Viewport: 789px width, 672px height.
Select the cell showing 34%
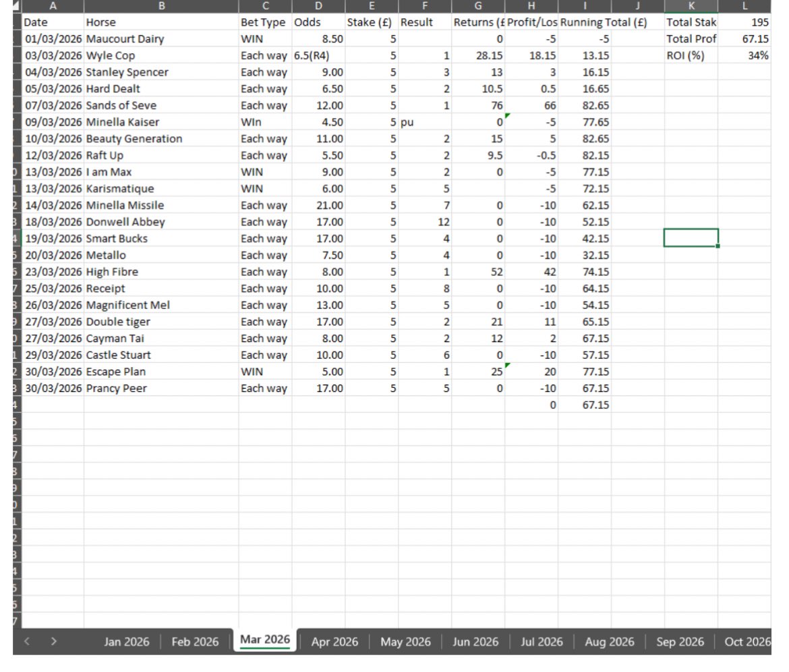point(744,55)
